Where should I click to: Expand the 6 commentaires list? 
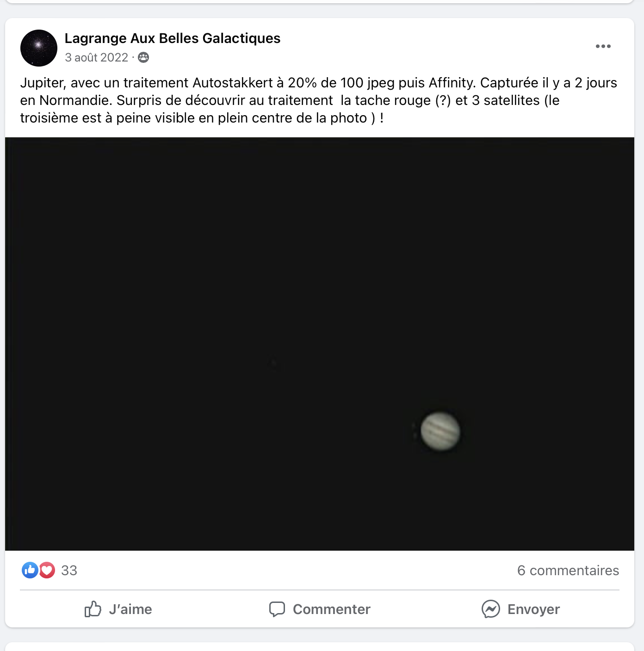(568, 571)
